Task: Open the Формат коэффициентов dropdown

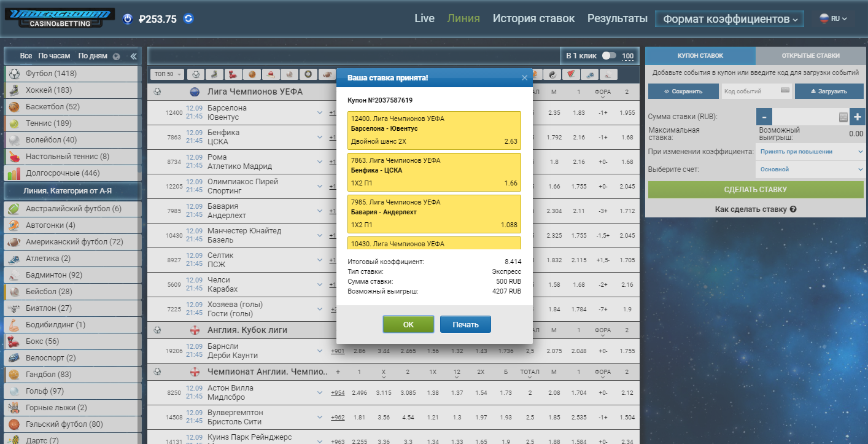Action: [x=730, y=19]
